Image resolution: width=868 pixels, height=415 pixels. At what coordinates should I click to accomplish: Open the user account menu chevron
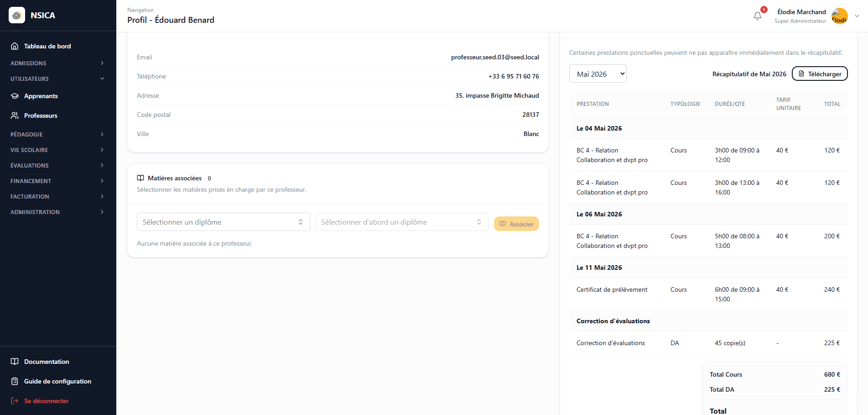click(857, 16)
